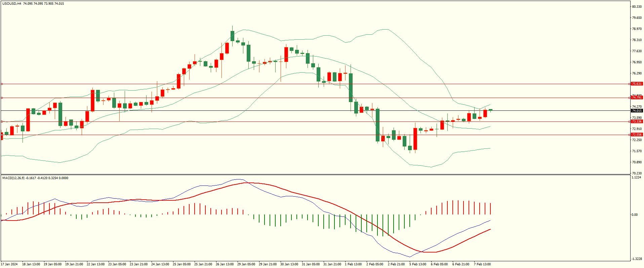This screenshot has height=268, width=644.
Task: Select the 5 Feb 13:00 time label
Action: (x=418, y=264)
